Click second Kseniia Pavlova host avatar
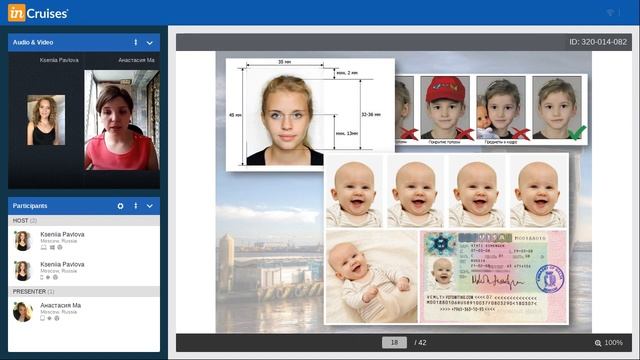640x360 pixels. [23, 271]
